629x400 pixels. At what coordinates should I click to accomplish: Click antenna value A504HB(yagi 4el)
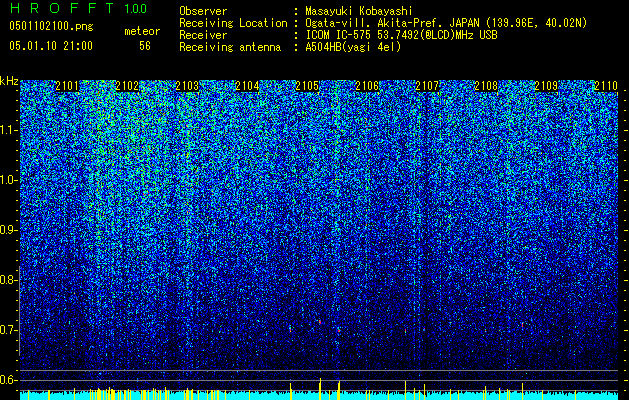point(353,47)
